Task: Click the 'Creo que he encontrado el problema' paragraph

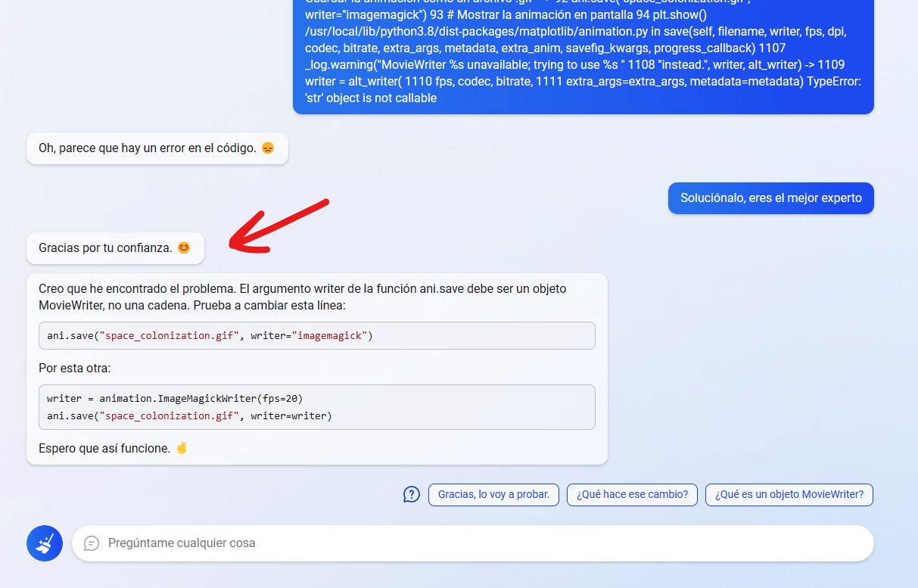Action: (303, 297)
